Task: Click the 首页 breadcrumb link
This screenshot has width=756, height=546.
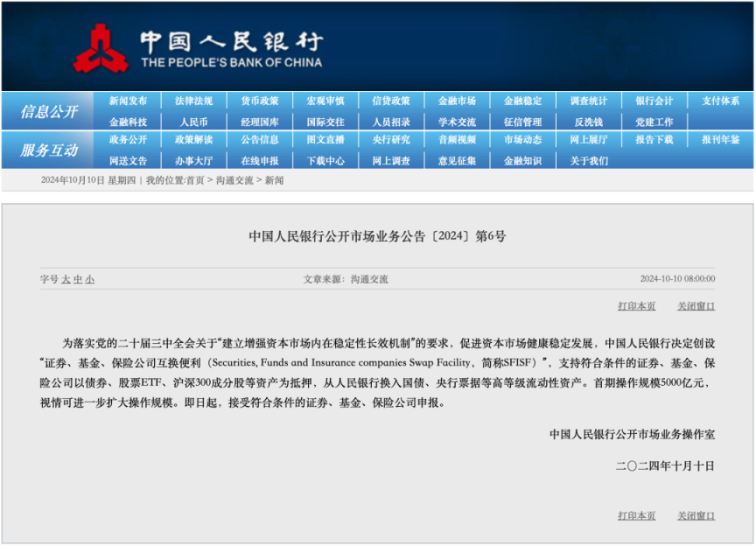Action: pos(194,180)
